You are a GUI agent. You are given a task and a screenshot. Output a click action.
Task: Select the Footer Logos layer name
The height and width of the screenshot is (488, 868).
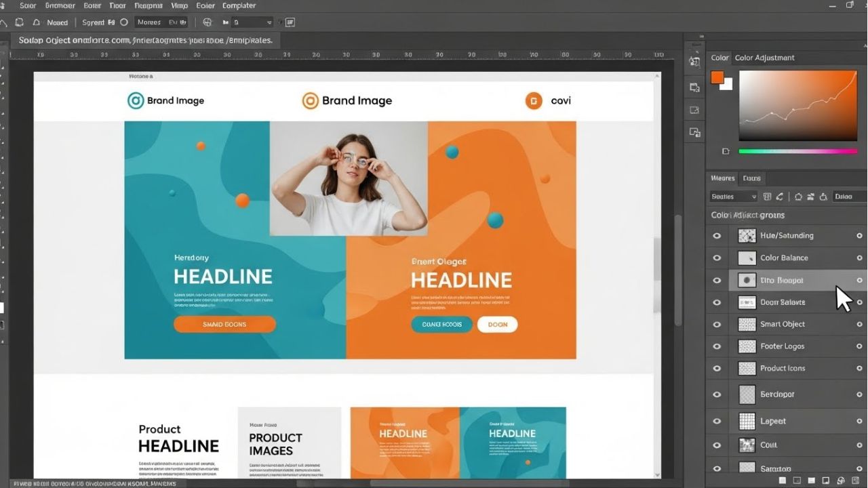[782, 346]
